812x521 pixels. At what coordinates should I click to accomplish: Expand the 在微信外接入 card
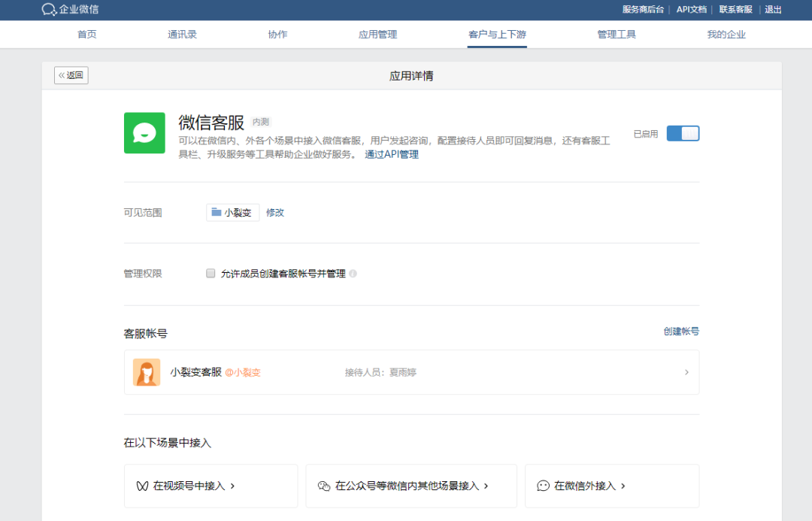pyautogui.click(x=612, y=486)
